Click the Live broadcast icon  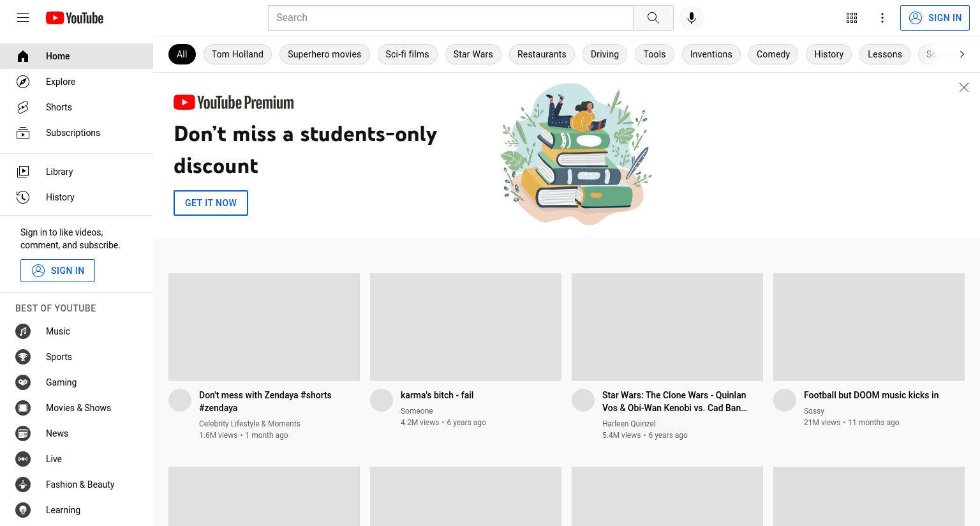[23, 459]
